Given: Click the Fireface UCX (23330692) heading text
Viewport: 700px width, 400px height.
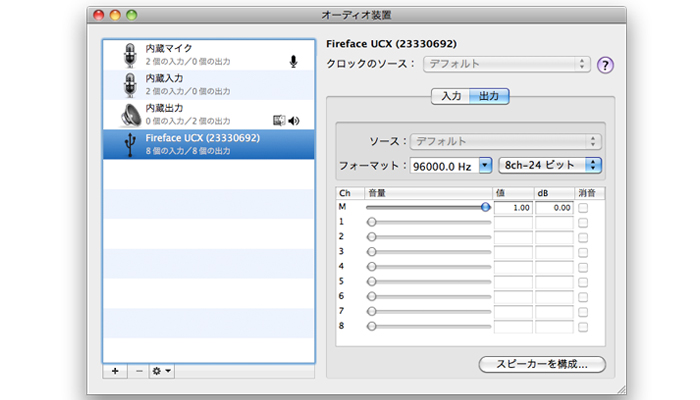Looking at the screenshot, I should 392,44.
